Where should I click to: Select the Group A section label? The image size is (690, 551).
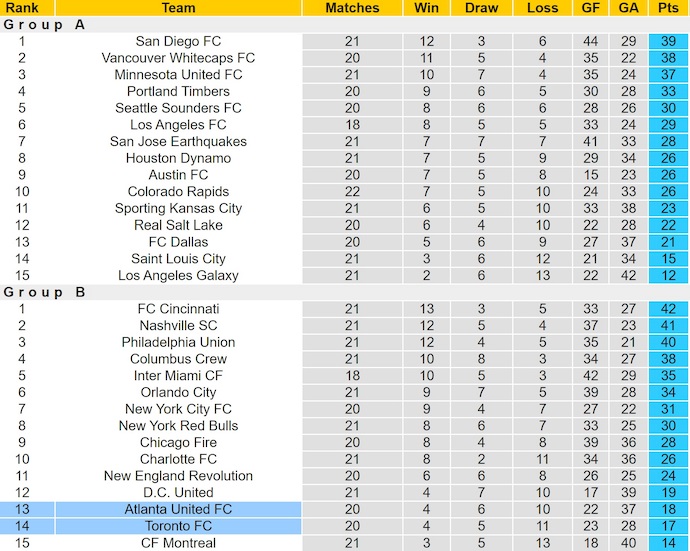point(45,25)
